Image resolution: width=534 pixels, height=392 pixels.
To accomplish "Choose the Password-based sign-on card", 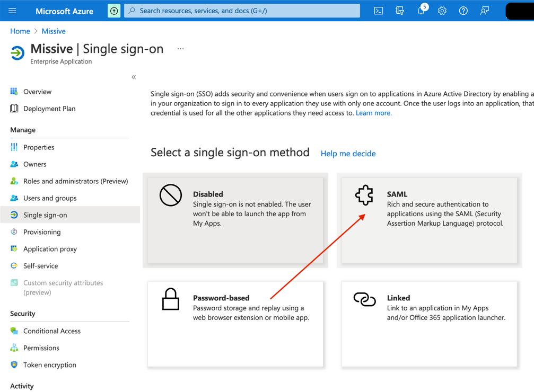I will click(x=235, y=324).
